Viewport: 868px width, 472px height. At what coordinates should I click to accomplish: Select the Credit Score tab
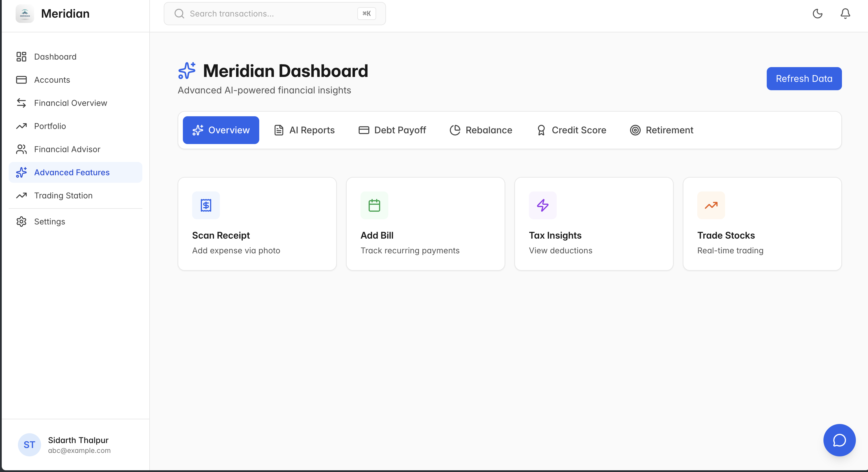coord(571,130)
